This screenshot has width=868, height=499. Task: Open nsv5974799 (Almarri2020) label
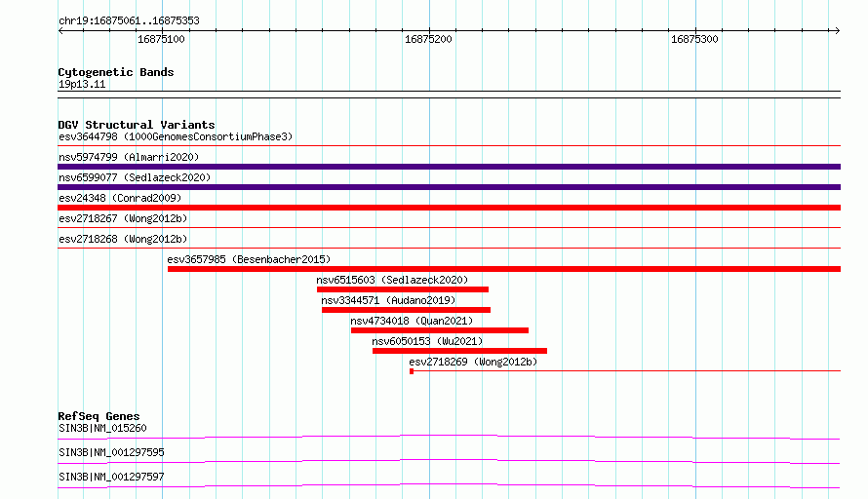pyautogui.click(x=129, y=157)
